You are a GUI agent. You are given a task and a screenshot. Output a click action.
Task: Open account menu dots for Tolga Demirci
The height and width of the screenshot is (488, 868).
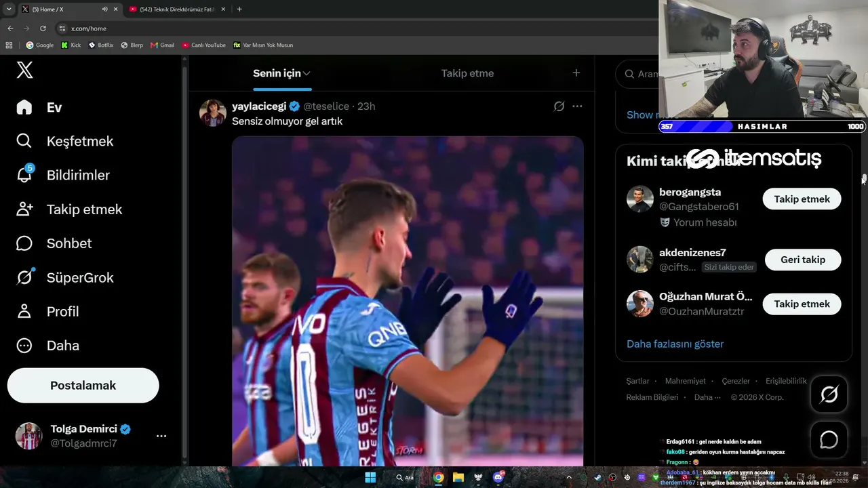[x=161, y=436]
